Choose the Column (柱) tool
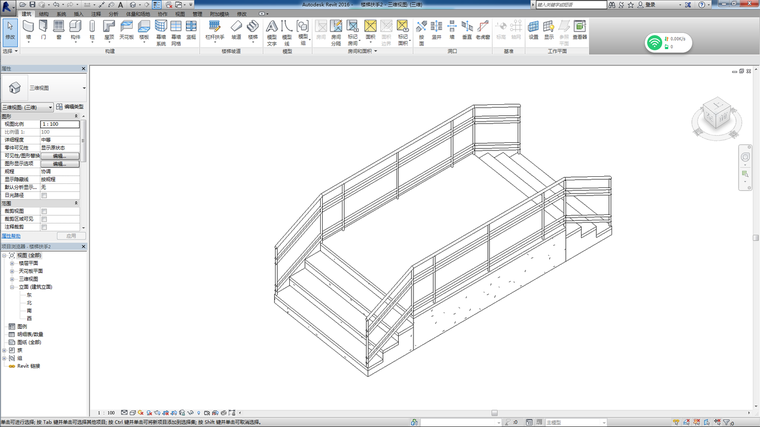Image resolution: width=760 pixels, height=427 pixels. (92, 31)
